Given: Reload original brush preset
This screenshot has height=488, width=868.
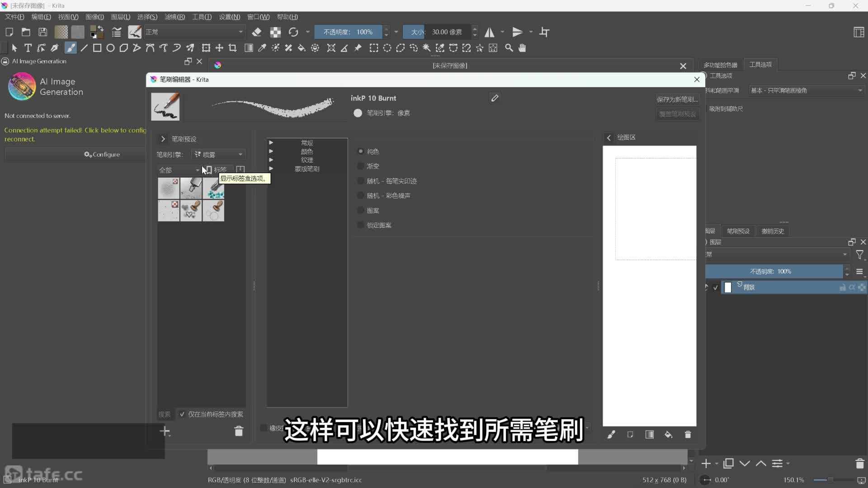Looking at the screenshot, I should pyautogui.click(x=293, y=32).
